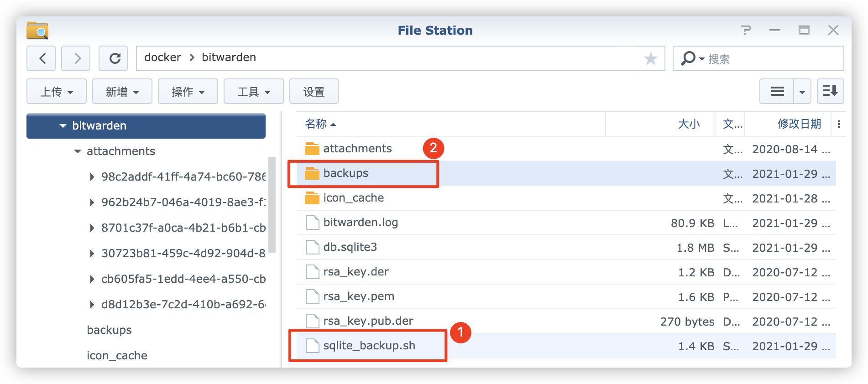Open help question mark button
Image resolution: width=868 pixels, height=384 pixels.
coord(746,30)
